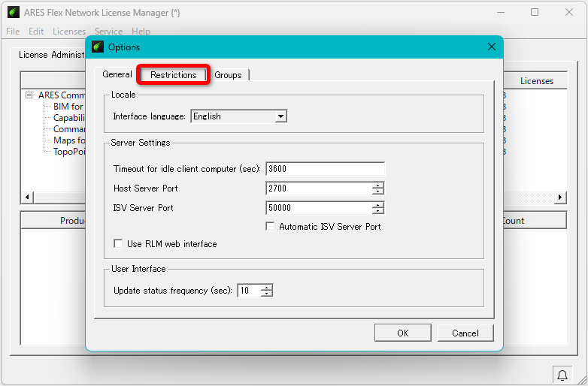Open the File menu
This screenshot has height=386, width=588.
(x=13, y=32)
